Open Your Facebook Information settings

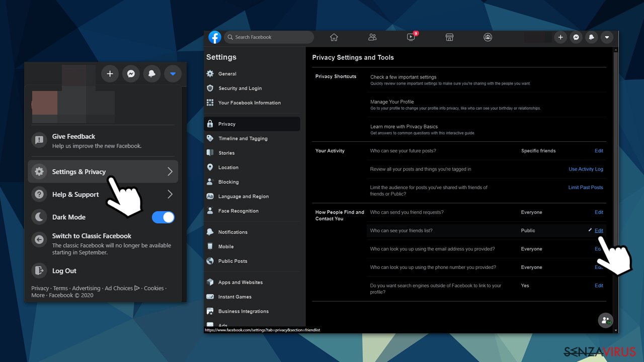(x=252, y=103)
